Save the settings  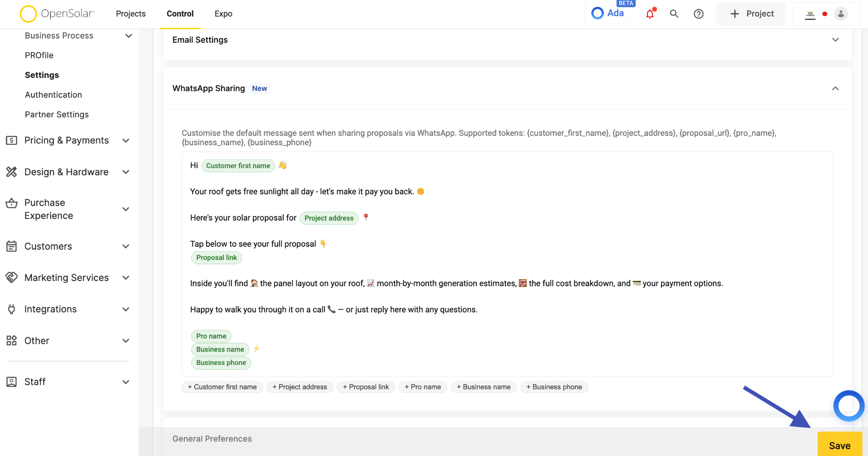(840, 445)
